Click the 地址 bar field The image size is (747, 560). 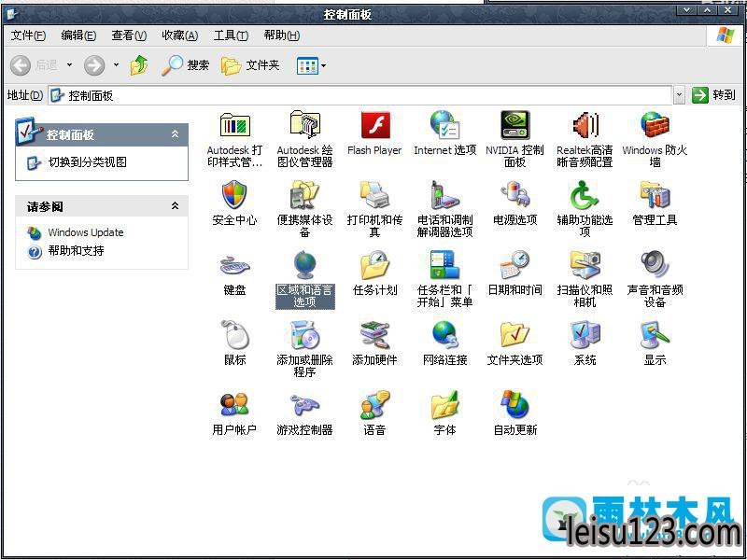[x=360, y=96]
